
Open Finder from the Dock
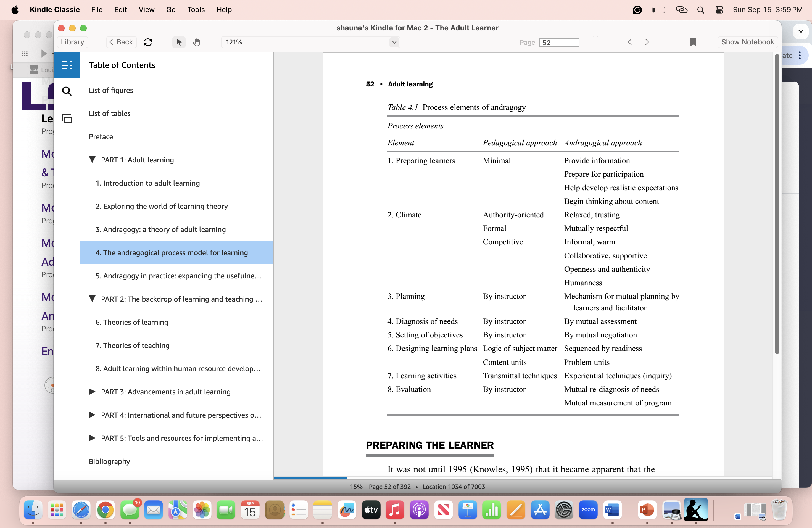point(33,510)
